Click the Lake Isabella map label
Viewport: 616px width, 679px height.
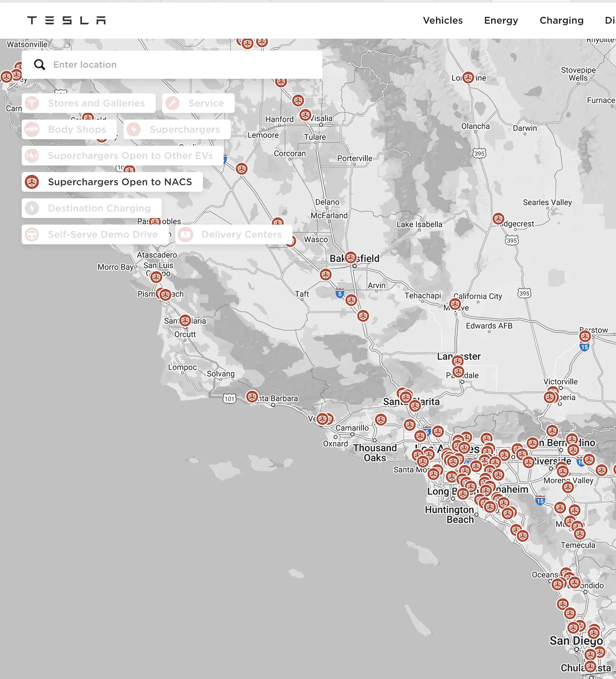coord(419,224)
